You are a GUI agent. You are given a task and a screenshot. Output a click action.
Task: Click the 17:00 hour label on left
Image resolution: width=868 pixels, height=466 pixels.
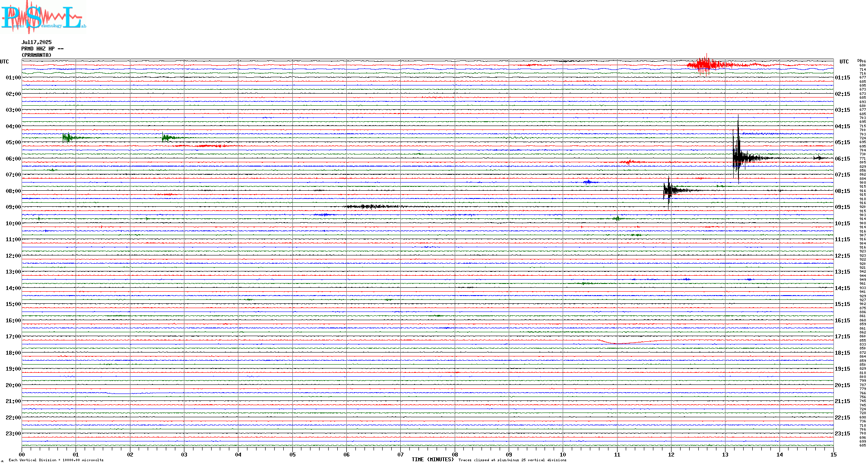[13, 337]
